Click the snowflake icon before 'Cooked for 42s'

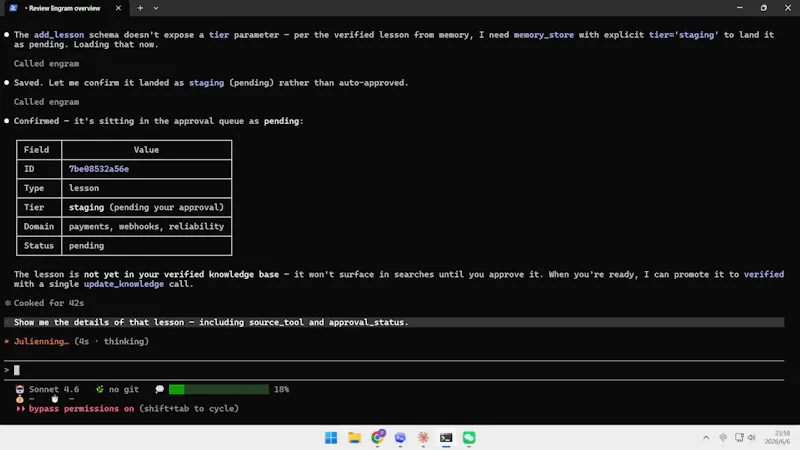click(7, 303)
